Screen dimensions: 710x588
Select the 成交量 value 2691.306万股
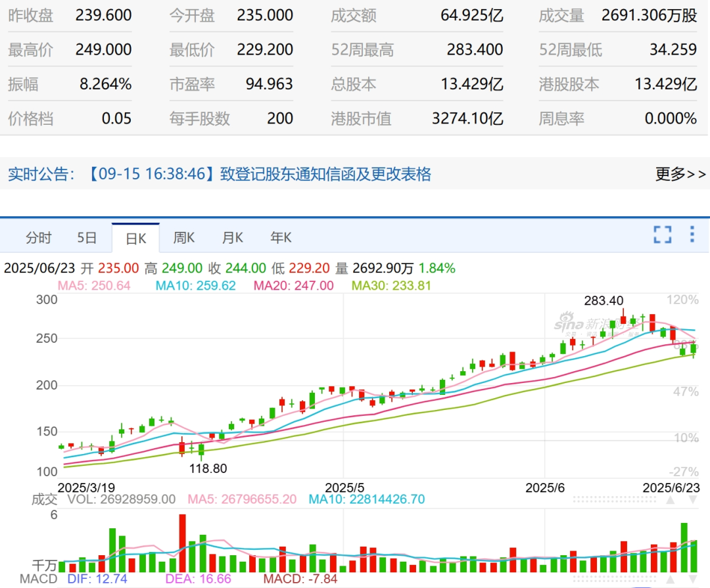click(650, 15)
